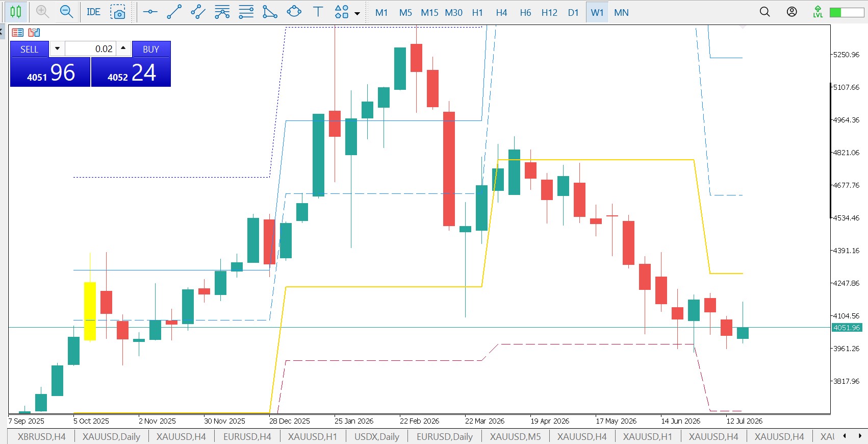Increase lot volume with up arrow

tap(123, 48)
